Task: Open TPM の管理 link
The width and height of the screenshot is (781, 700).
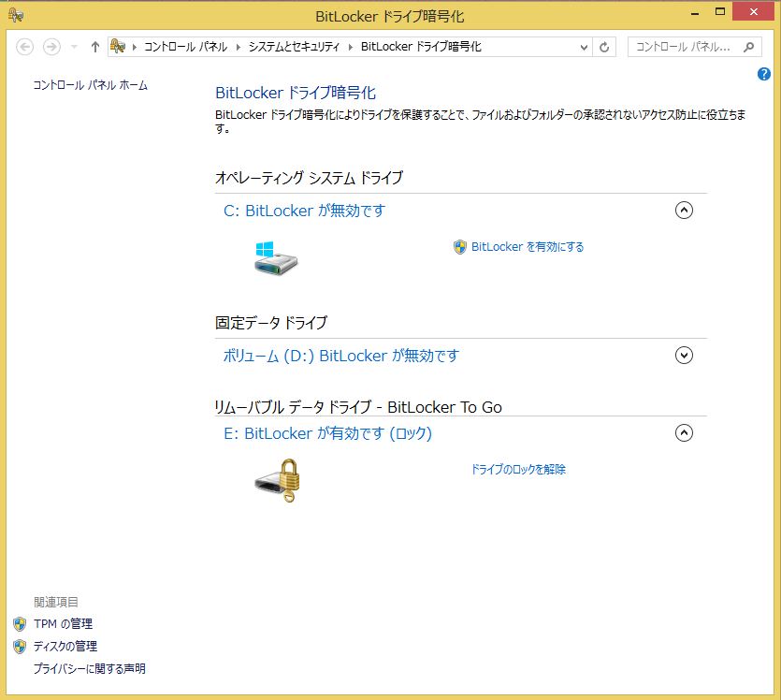Action: [64, 624]
